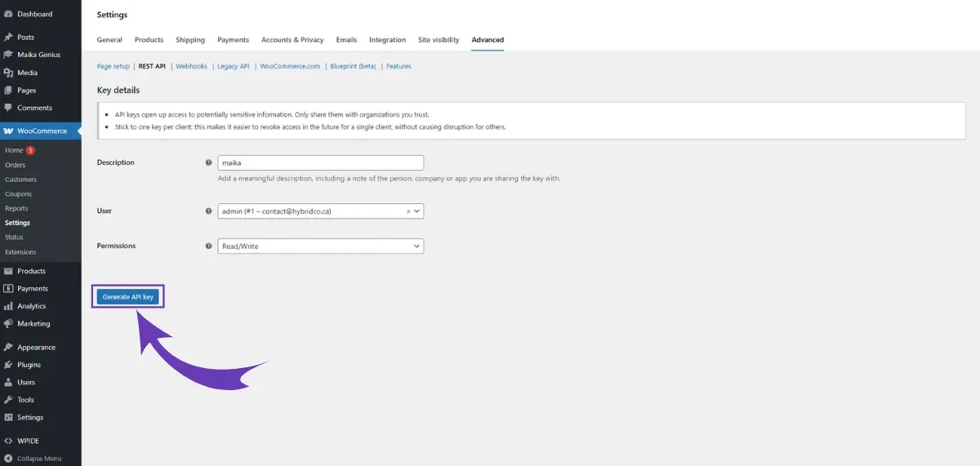Switch to the General settings tab

pyautogui.click(x=109, y=40)
